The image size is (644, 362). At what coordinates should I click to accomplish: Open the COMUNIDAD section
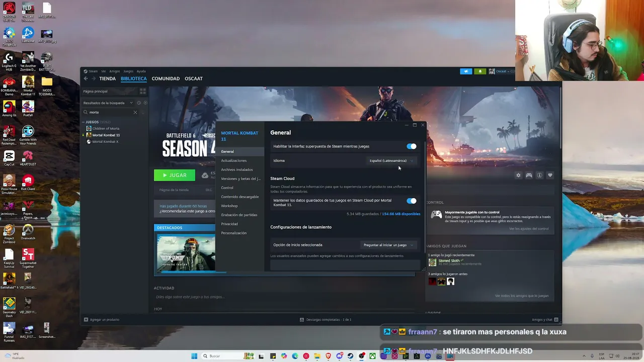pyautogui.click(x=166, y=78)
